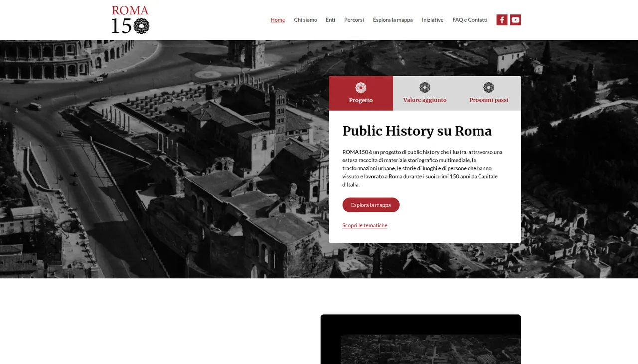Open the Facebook page icon
The width and height of the screenshot is (638, 364).
point(502,20)
